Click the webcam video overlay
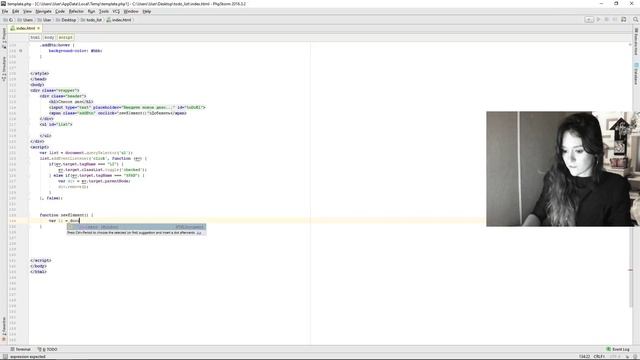 click(563, 169)
